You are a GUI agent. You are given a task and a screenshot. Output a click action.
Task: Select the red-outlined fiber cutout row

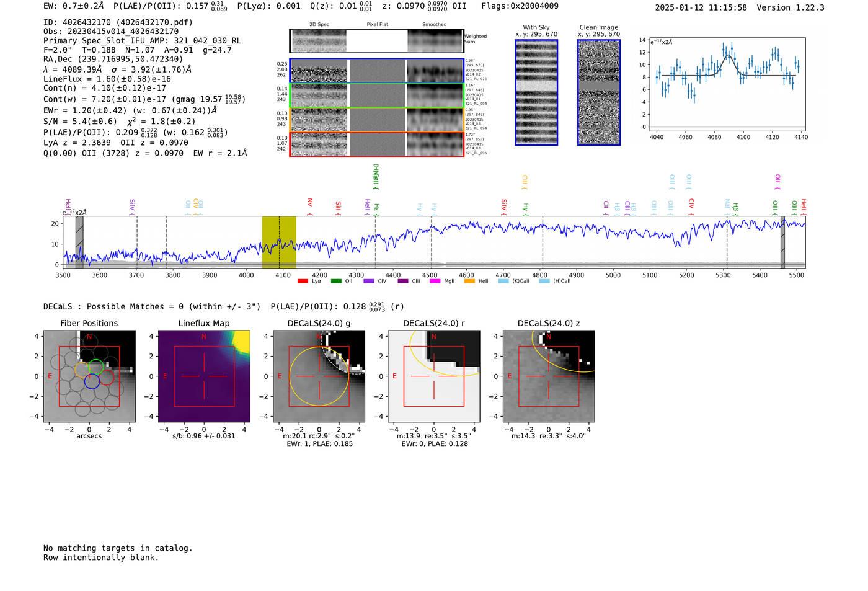point(377,144)
